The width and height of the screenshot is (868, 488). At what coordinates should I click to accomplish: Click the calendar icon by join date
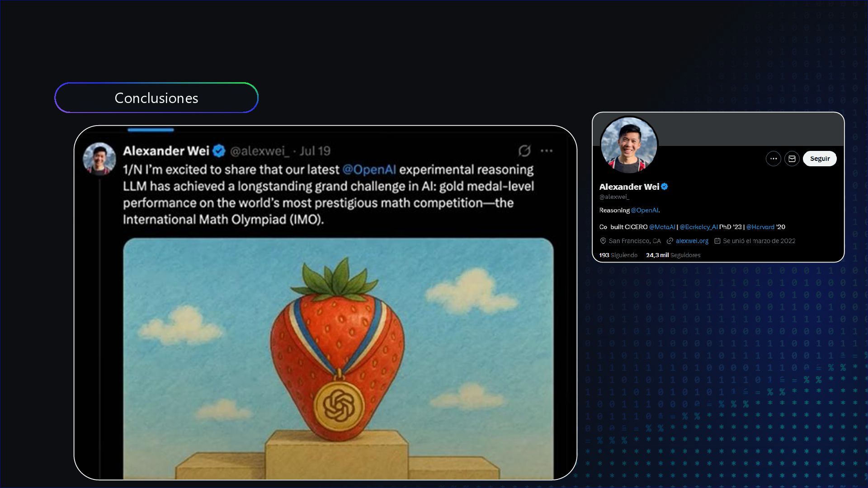717,241
